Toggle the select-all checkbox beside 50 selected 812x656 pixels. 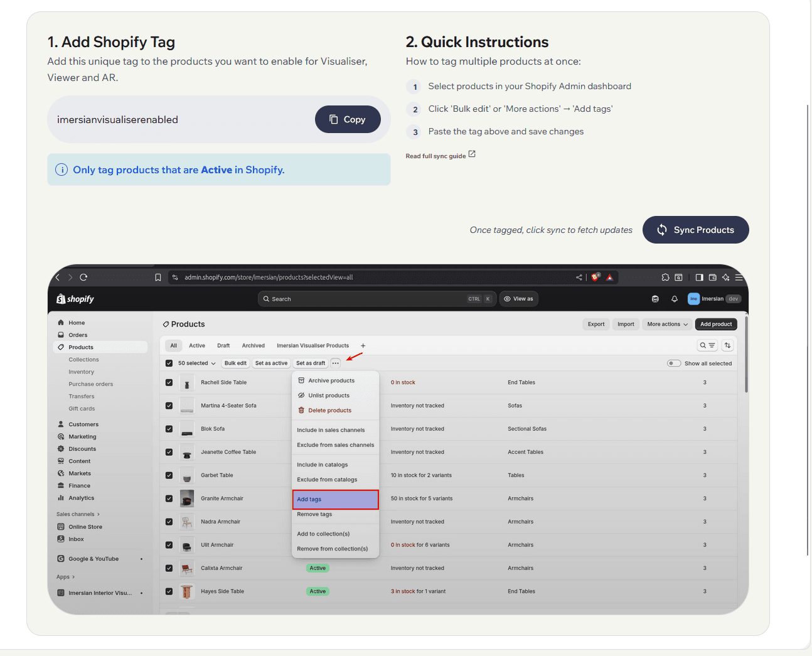pos(169,363)
